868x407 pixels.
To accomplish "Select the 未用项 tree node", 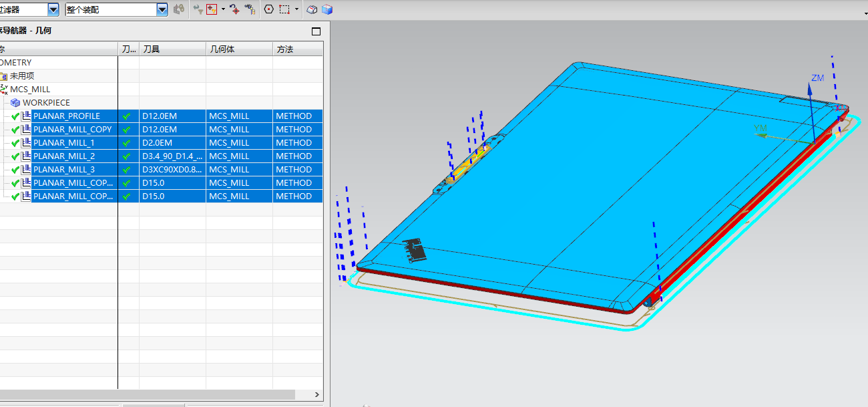I will [22, 76].
